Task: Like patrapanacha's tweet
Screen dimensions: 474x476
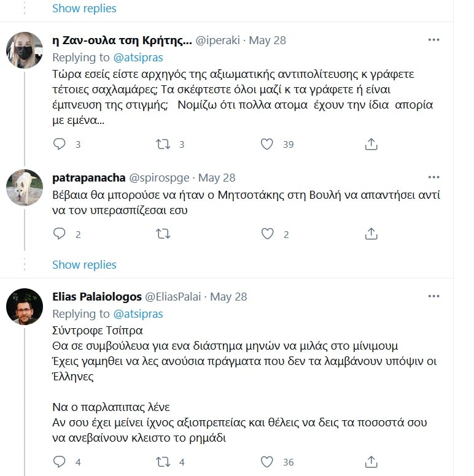Action: 267,234
